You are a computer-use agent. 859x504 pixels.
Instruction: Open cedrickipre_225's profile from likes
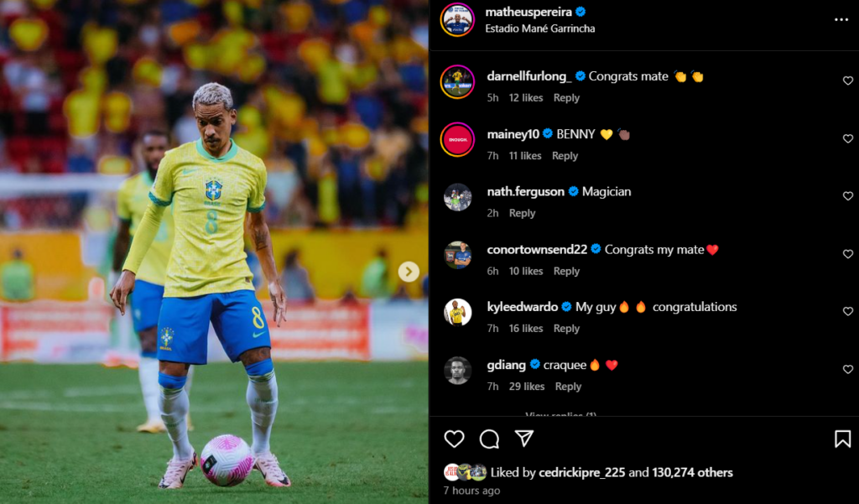(x=582, y=472)
